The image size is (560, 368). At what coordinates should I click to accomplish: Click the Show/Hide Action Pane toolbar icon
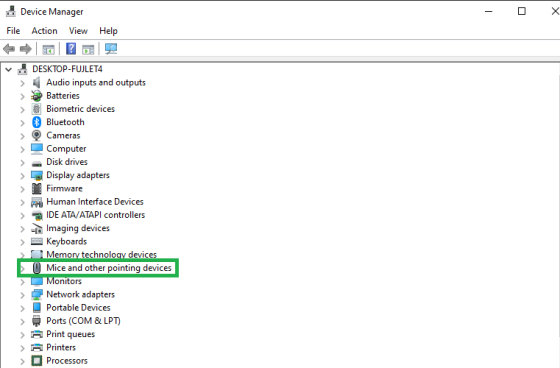[88, 49]
